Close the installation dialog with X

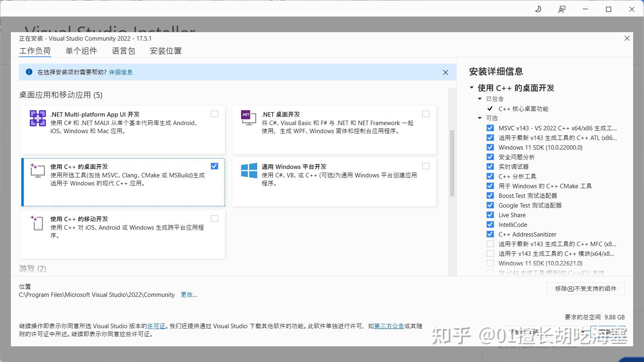[x=627, y=38]
